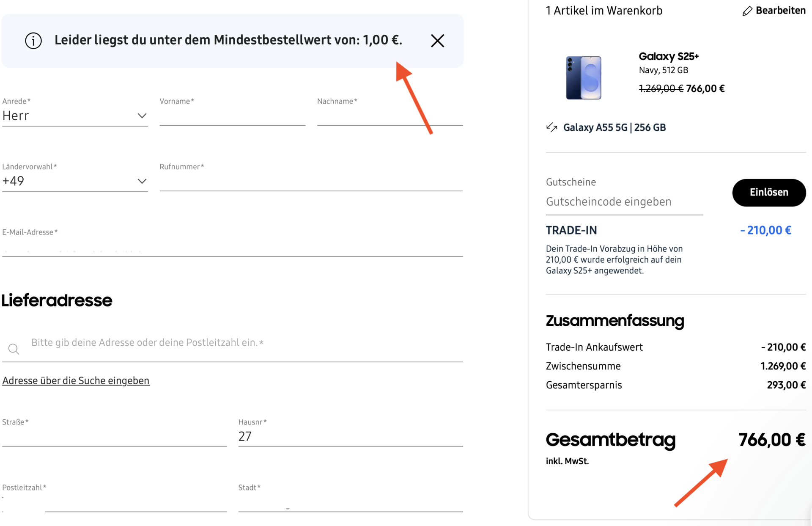
Task: Focus the Gutscheincode eingeben field
Action: [x=624, y=202]
